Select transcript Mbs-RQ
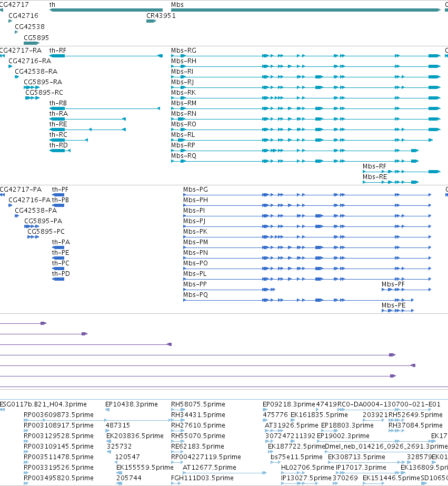This screenshot has width=448, height=486. click(x=295, y=161)
